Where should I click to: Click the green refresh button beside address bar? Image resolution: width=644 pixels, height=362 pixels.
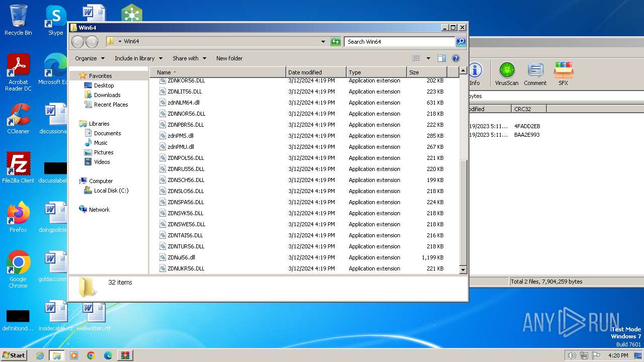click(x=336, y=42)
